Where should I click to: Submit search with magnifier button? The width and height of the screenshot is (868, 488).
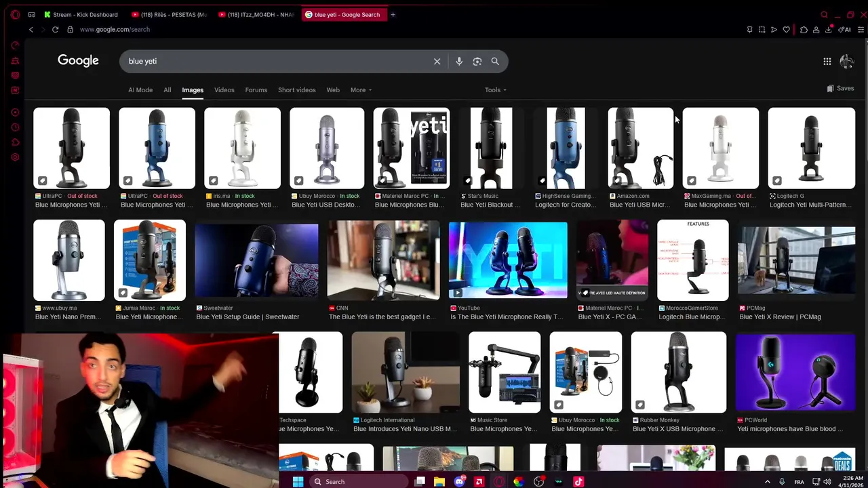495,61
